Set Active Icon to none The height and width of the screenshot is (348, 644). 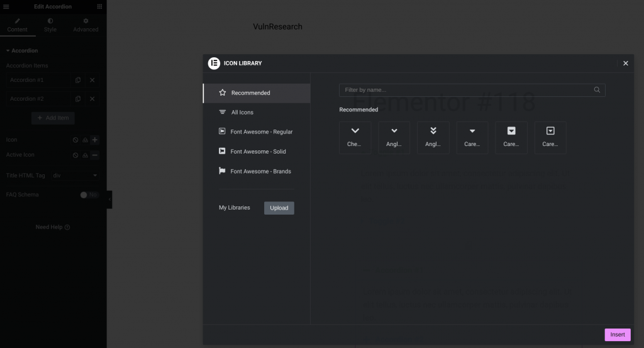pyautogui.click(x=75, y=155)
